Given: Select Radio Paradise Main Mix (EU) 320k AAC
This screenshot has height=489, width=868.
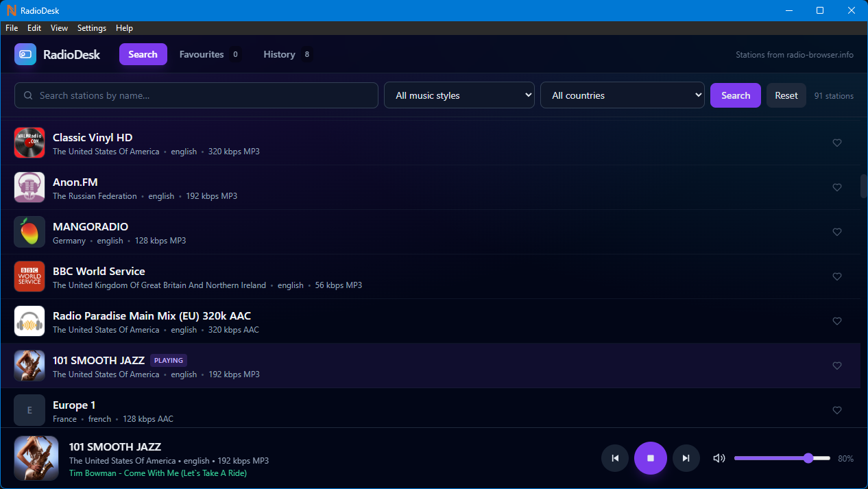Looking at the screenshot, I should pyautogui.click(x=152, y=315).
